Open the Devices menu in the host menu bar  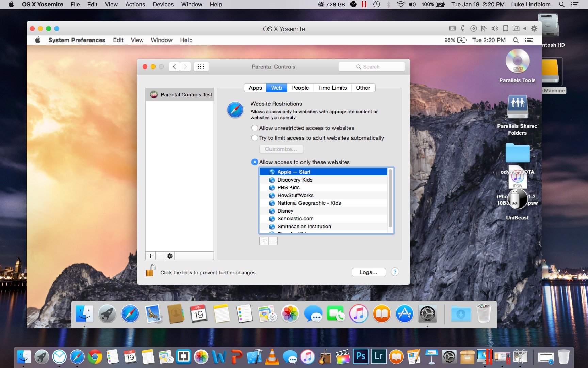pyautogui.click(x=163, y=4)
